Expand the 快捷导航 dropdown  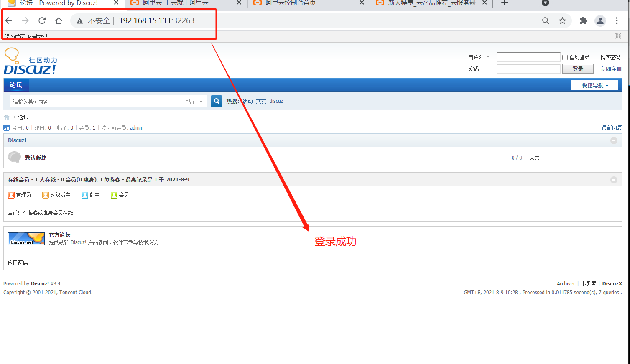point(594,85)
